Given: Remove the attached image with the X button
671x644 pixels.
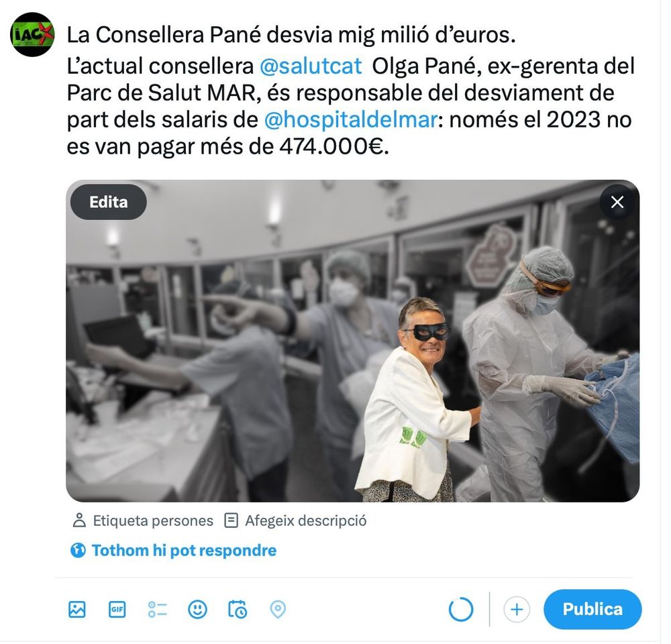Looking at the screenshot, I should pyautogui.click(x=617, y=202).
